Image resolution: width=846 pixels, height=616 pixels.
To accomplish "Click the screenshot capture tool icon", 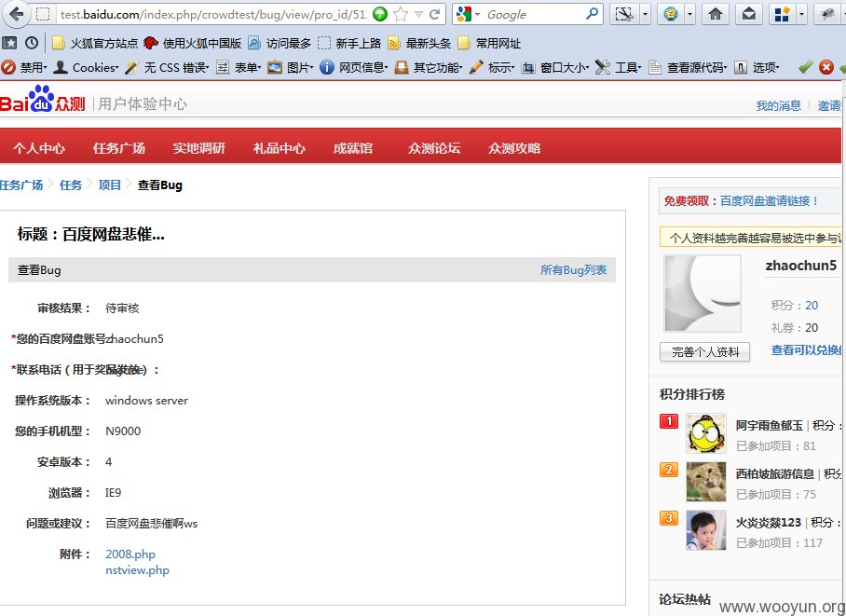I will tap(623, 14).
